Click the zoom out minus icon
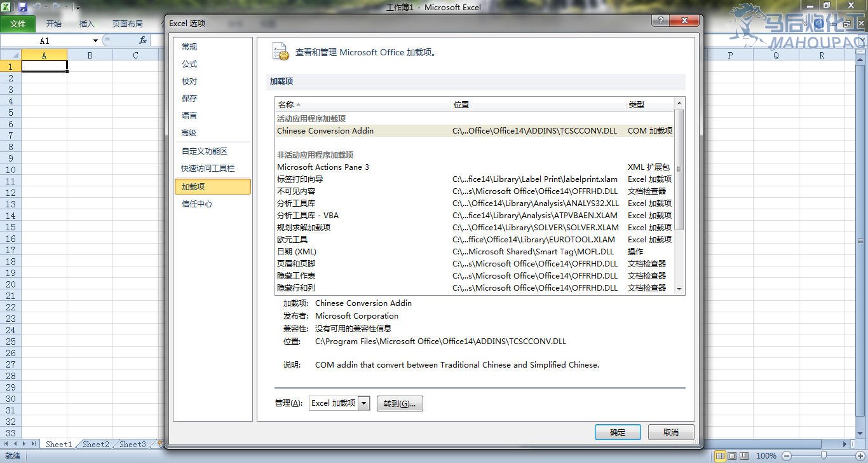This screenshot has height=463, width=868. 787,456
